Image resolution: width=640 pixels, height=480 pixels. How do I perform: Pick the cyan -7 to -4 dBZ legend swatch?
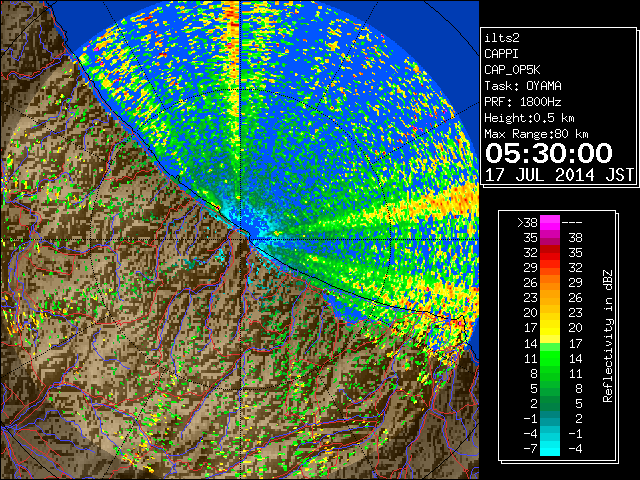[550, 448]
